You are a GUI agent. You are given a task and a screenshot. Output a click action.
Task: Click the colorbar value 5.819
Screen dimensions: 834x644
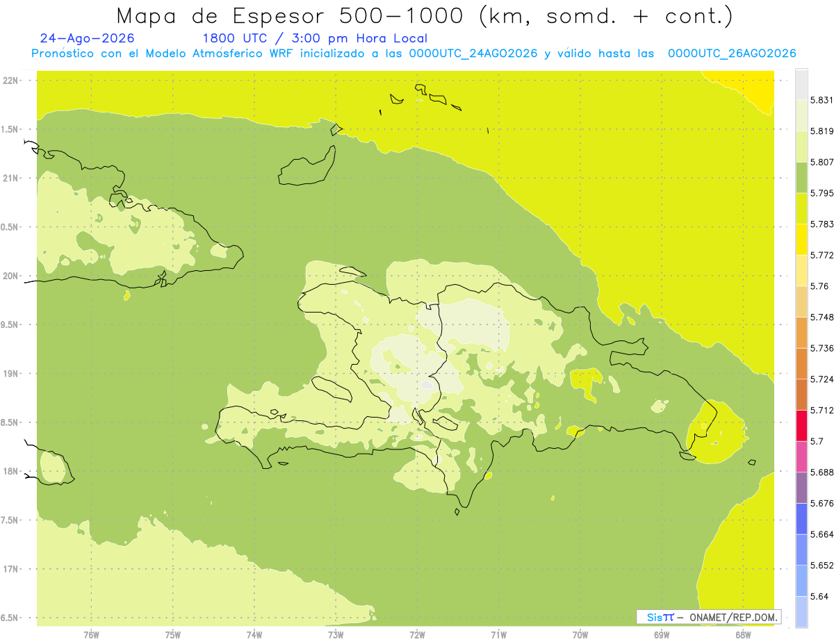pos(821,131)
